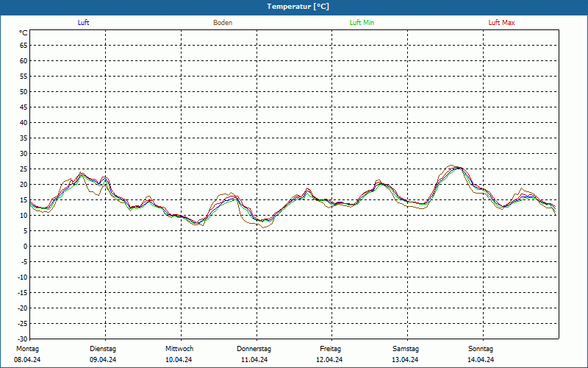This screenshot has height=368, width=588.
Task: Click the 15 value on temperature axis
Action: (x=24, y=199)
